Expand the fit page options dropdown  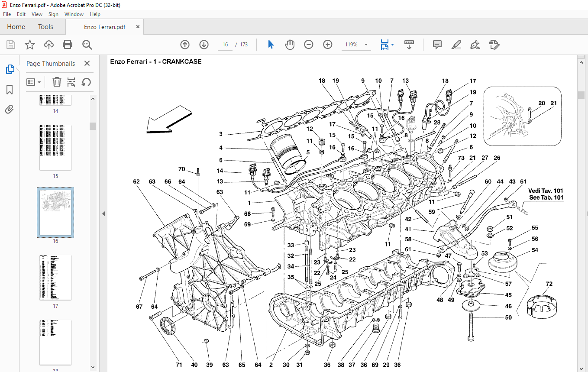pyautogui.click(x=392, y=45)
